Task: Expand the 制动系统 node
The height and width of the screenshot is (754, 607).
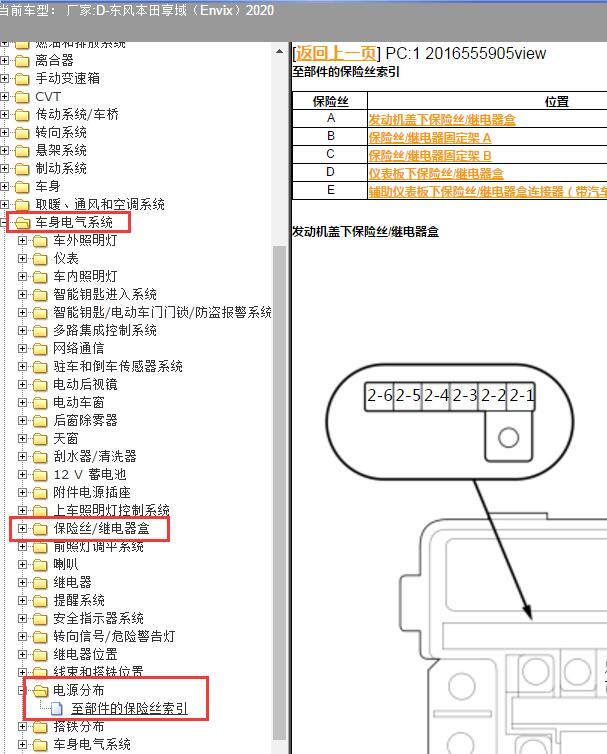Action: tap(4, 168)
